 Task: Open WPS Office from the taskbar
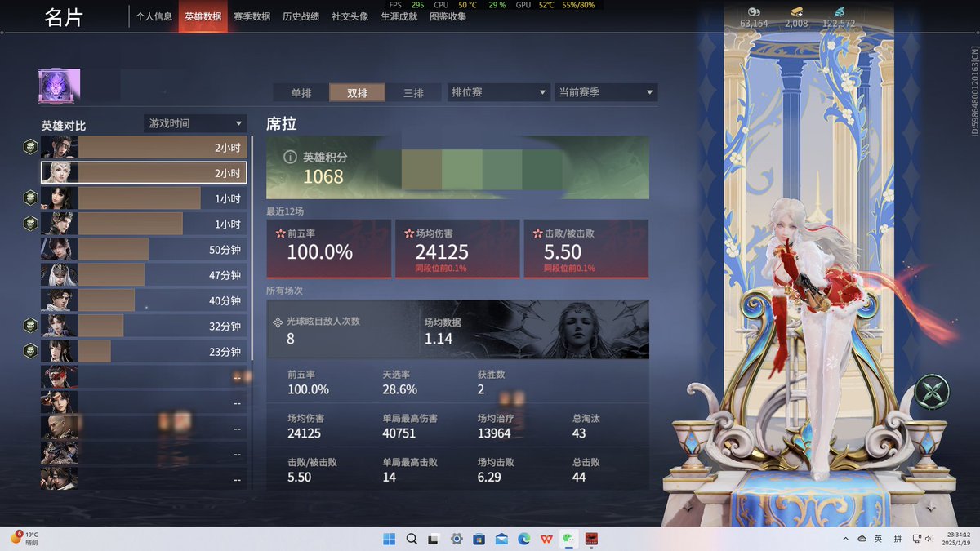tap(546, 539)
